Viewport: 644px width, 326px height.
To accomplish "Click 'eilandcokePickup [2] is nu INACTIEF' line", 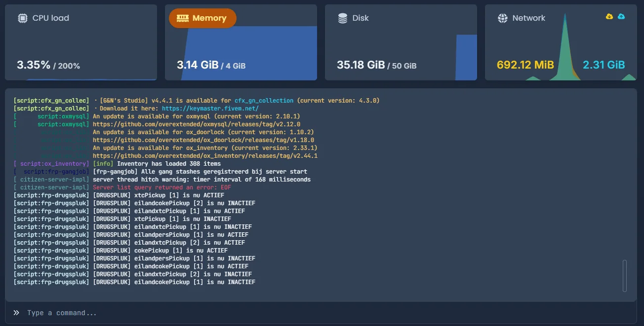I will coord(174,203).
